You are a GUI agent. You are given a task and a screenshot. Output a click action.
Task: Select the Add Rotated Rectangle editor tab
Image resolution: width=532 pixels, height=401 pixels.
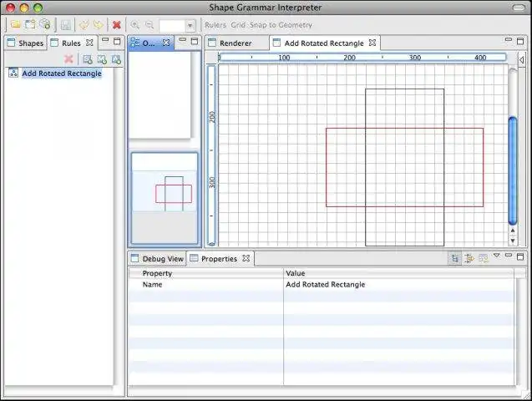(x=324, y=43)
